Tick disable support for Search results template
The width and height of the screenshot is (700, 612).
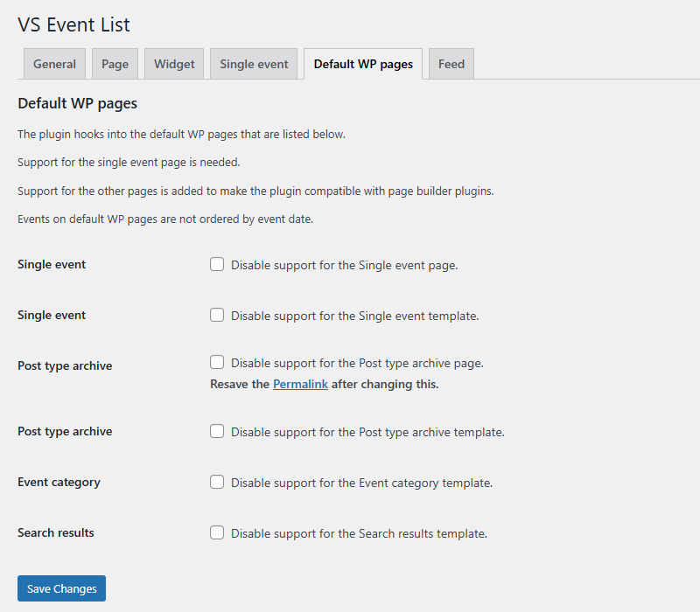(x=216, y=532)
